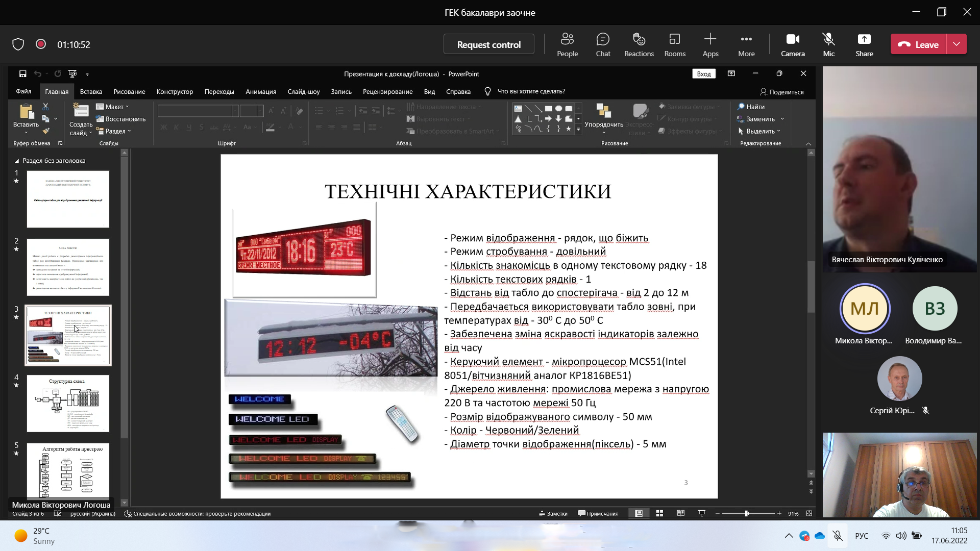This screenshot has height=551, width=980.
Task: Toggle the Заметки notes pane
Action: (x=553, y=514)
